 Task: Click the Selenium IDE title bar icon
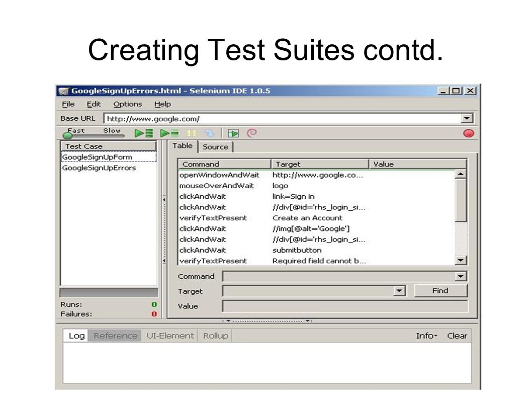point(64,91)
